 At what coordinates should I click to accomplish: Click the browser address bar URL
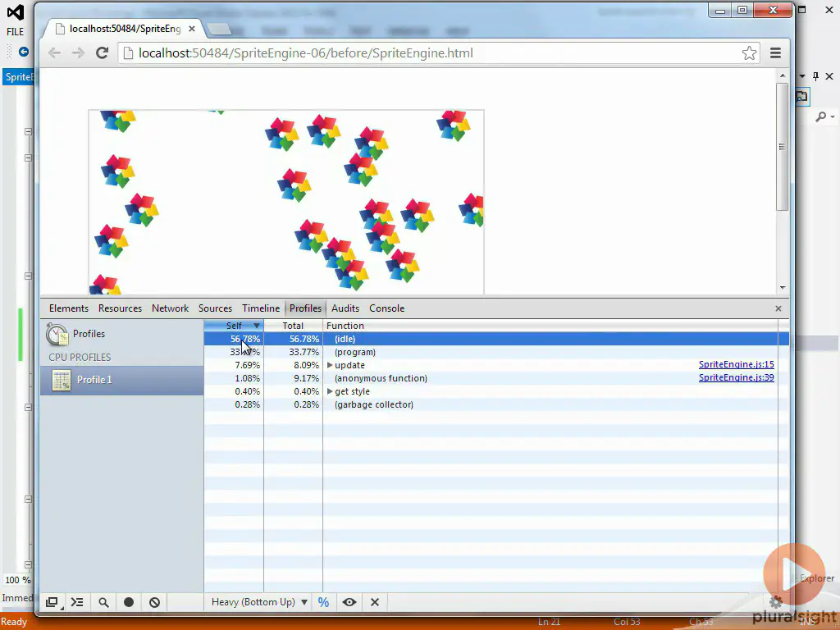pos(305,53)
